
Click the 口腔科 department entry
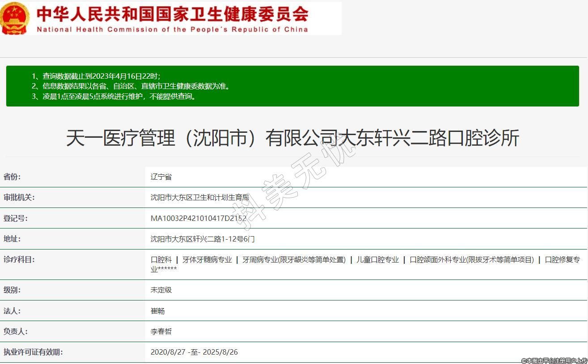pos(161,260)
